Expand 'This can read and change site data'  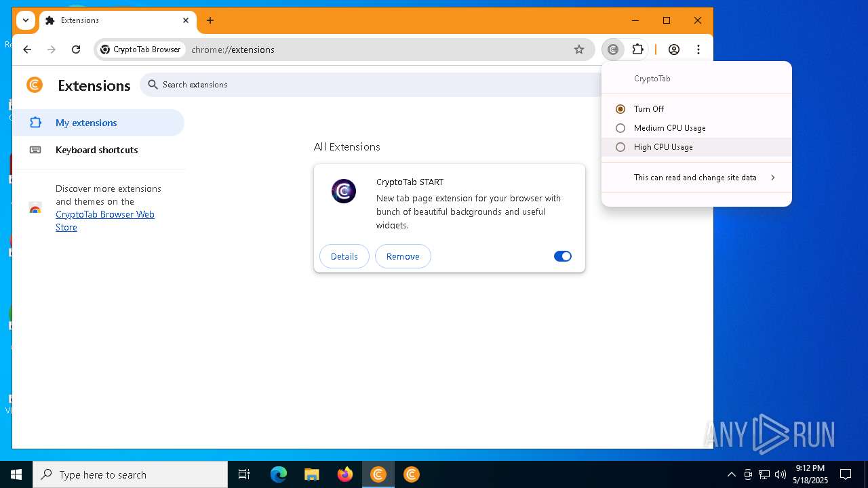coord(696,178)
